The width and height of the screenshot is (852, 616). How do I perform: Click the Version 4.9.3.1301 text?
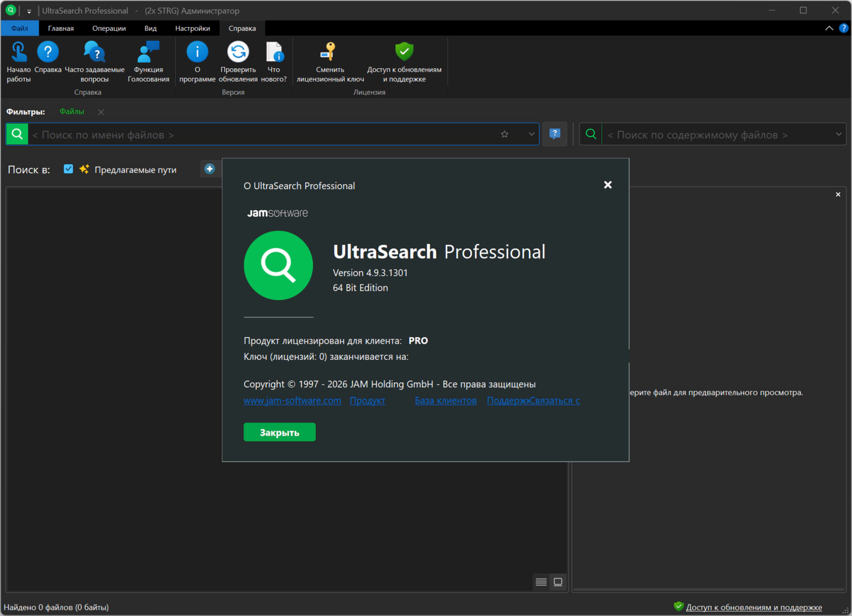click(x=370, y=273)
